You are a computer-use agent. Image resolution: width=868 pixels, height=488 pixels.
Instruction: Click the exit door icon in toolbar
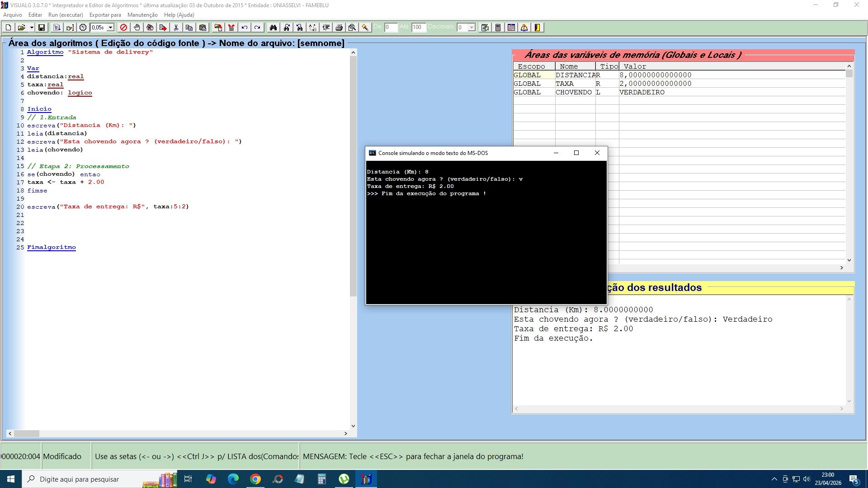pyautogui.click(x=537, y=28)
